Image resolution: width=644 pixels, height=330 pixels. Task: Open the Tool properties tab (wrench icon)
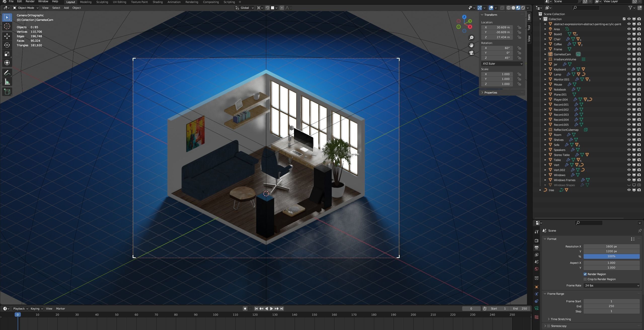coord(537,232)
